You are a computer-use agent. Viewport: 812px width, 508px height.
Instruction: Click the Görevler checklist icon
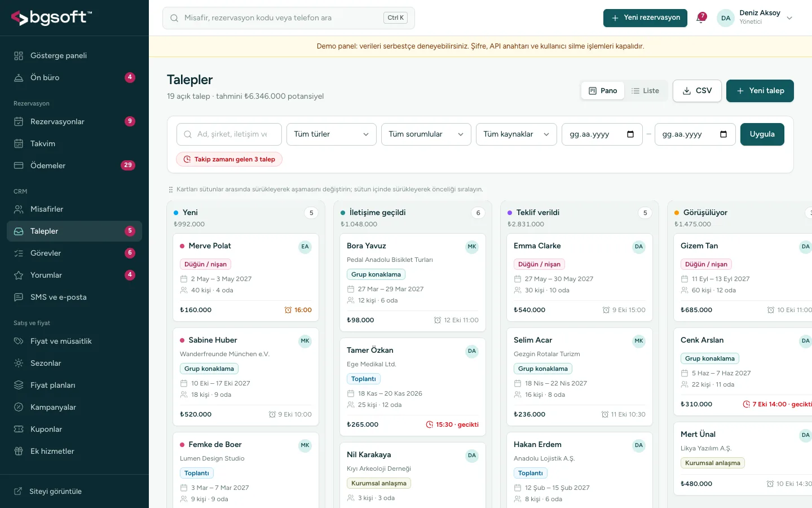pyautogui.click(x=19, y=253)
